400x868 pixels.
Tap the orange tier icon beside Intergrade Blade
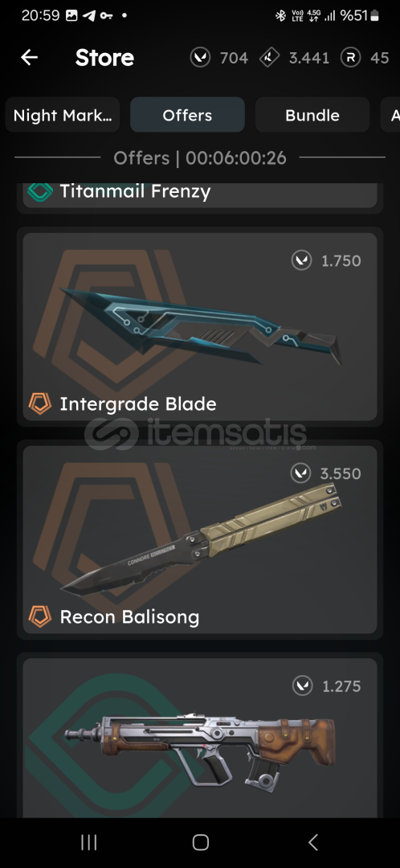40,403
